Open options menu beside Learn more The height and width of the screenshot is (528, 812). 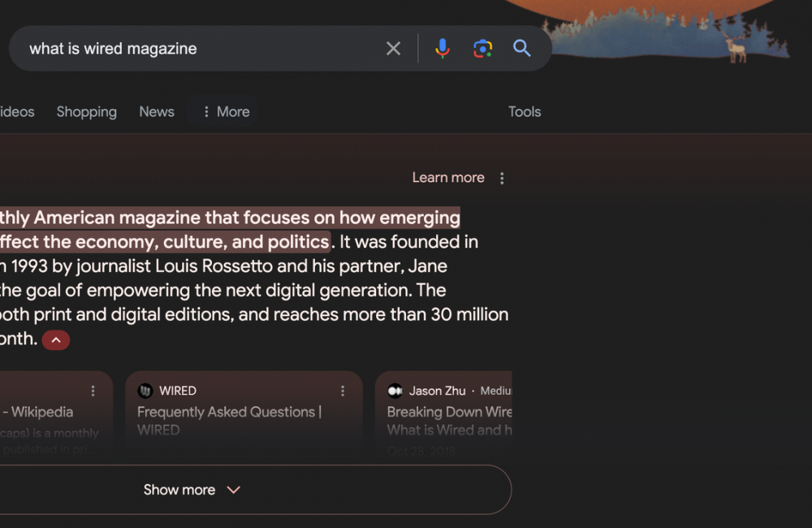(502, 179)
